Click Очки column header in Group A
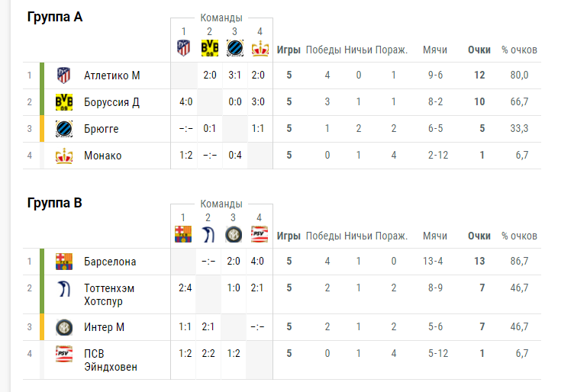Image resolution: width=574 pixels, height=392 pixels. coord(479,50)
